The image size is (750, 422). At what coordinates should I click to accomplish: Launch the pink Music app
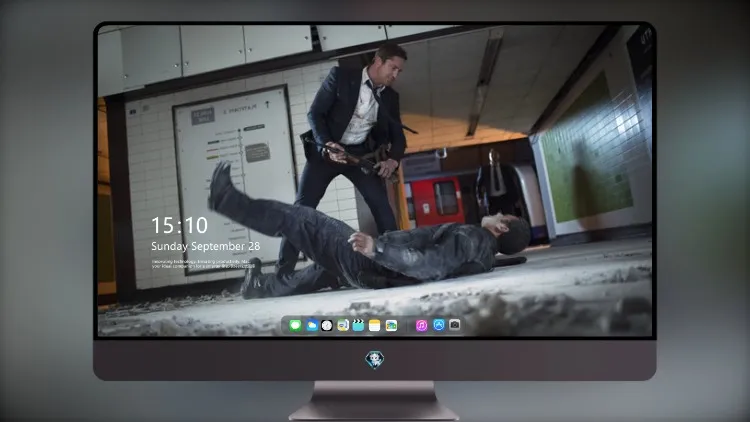click(x=421, y=326)
